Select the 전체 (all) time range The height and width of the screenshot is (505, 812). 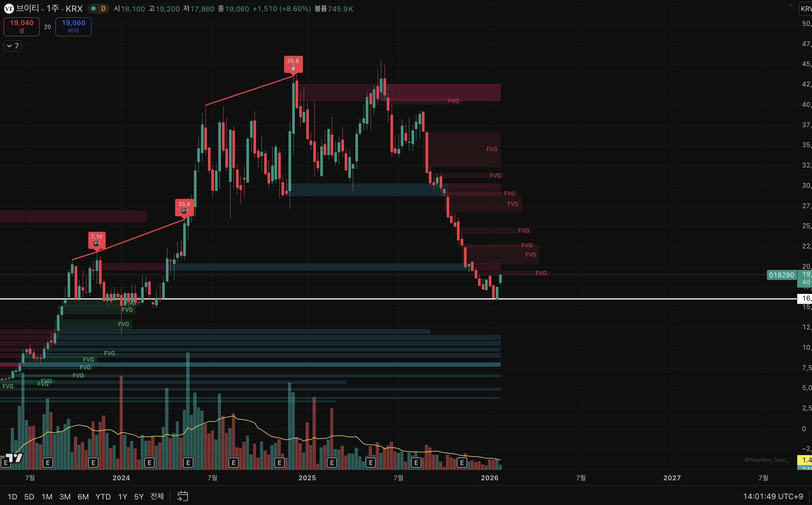pyautogui.click(x=157, y=496)
